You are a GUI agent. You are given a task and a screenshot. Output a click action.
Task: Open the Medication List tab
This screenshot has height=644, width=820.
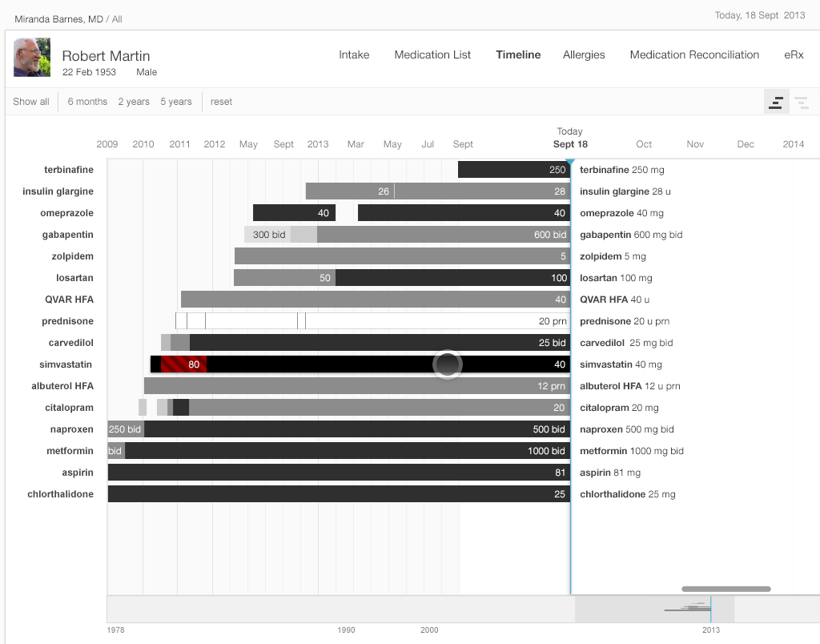coord(432,54)
